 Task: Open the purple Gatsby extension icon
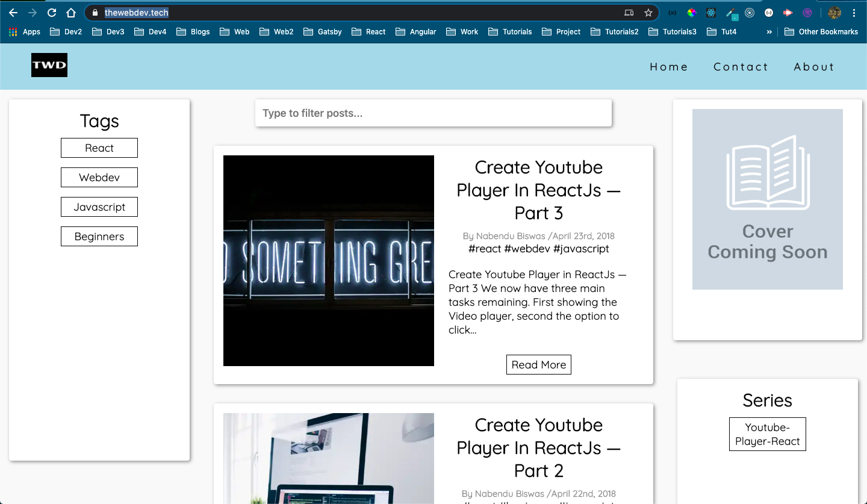pos(807,13)
